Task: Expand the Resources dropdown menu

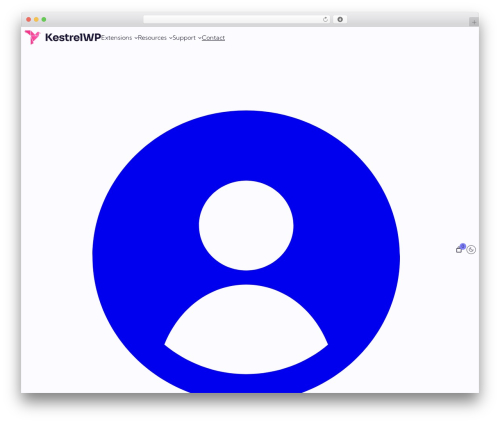Action: pos(155,38)
